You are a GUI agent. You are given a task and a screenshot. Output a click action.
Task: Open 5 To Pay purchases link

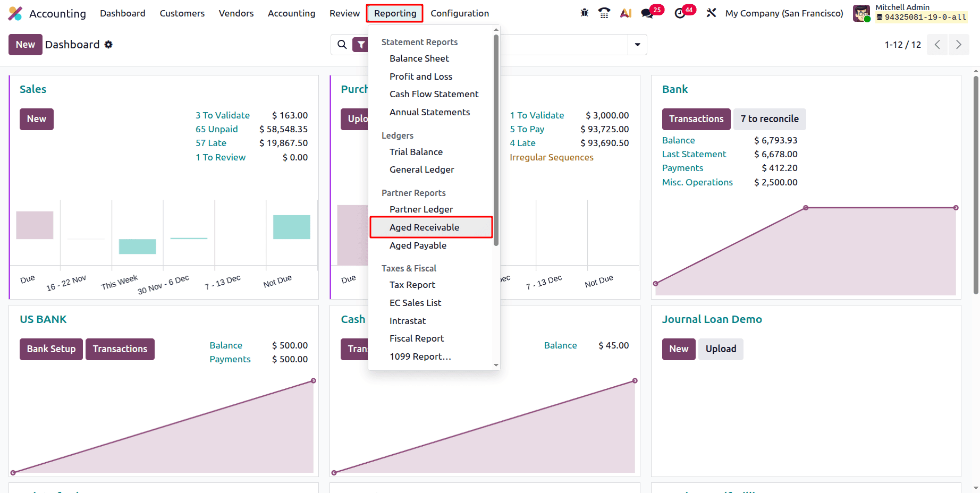tap(527, 129)
